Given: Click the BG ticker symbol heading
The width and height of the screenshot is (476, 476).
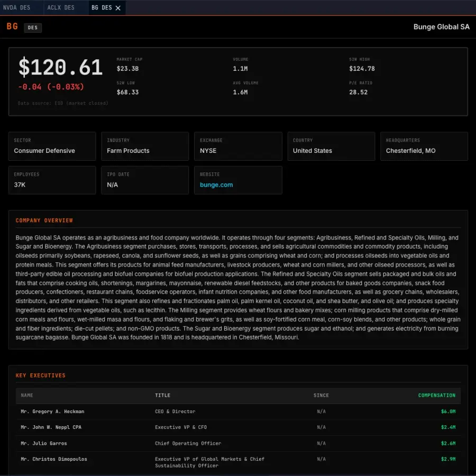Looking at the screenshot, I should tap(12, 26).
